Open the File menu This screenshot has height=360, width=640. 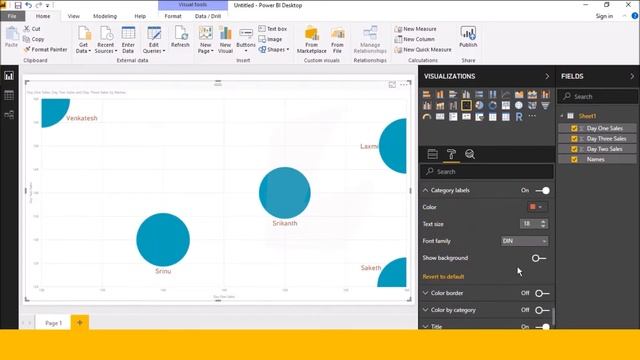[12, 16]
